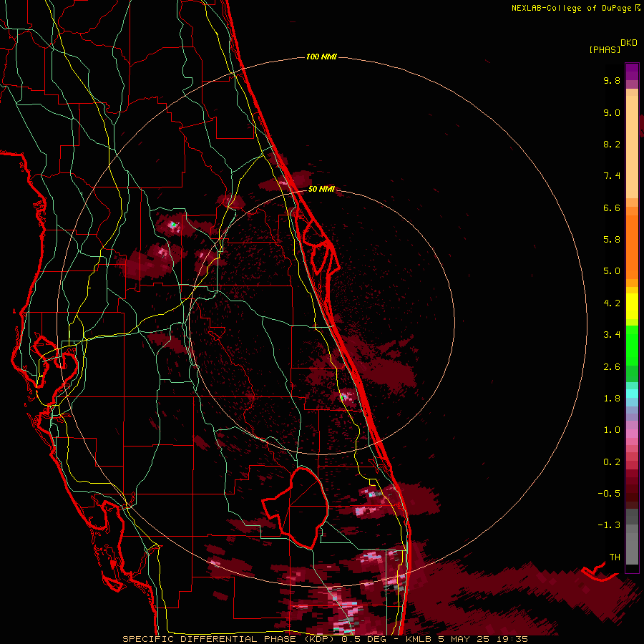The height and width of the screenshot is (644, 644).
Task: Click the DKD label above the color scale
Action: [629, 43]
